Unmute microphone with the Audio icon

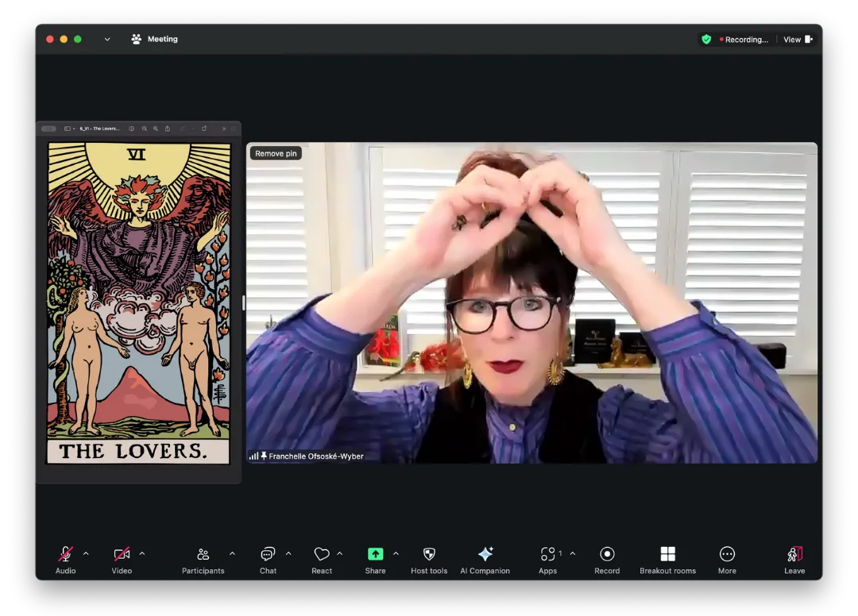pyautogui.click(x=65, y=554)
